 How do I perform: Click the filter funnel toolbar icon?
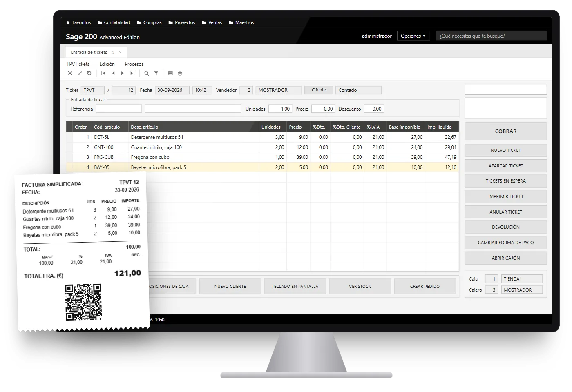click(156, 73)
